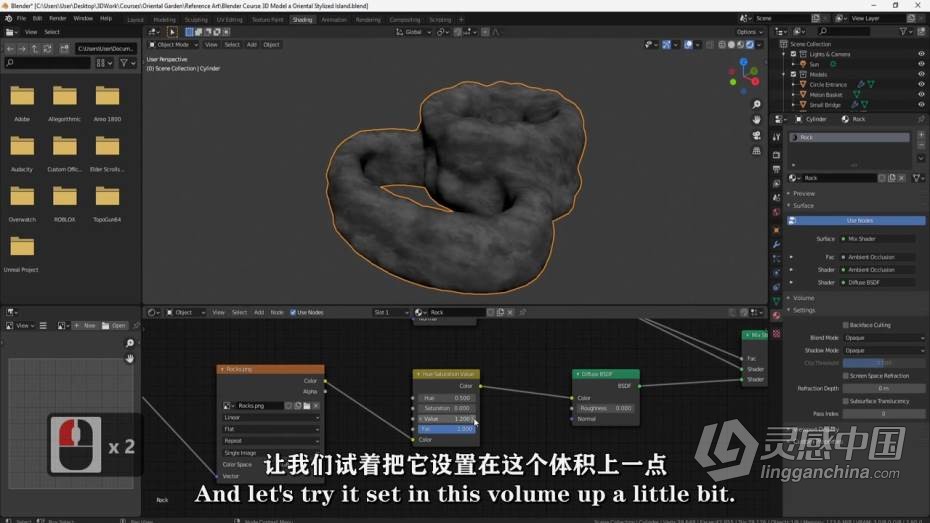The width and height of the screenshot is (930, 523).
Task: Click the zoom magnifier icon in 3D viewport
Action: point(756,104)
